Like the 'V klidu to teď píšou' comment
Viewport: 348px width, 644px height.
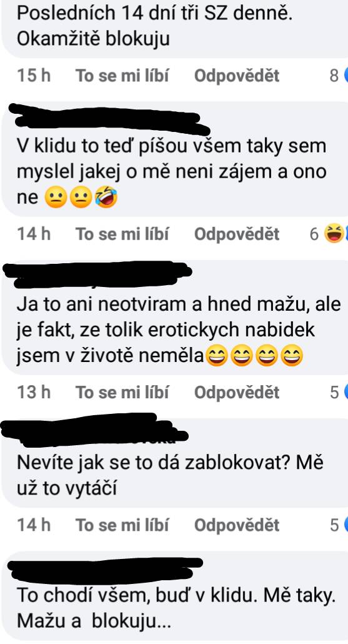(x=122, y=234)
